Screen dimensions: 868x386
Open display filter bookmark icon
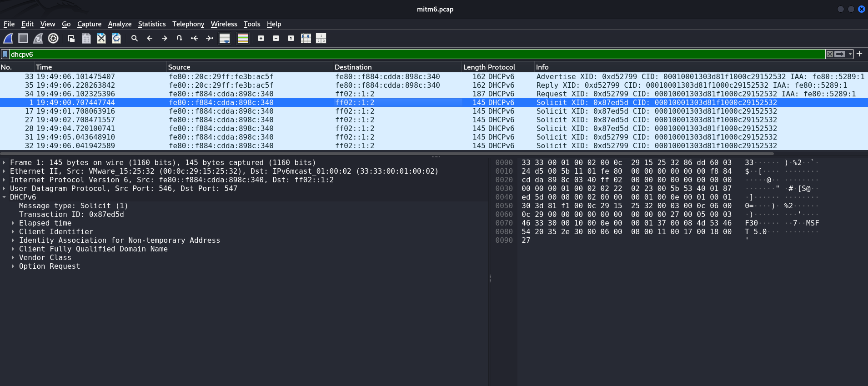(5, 54)
